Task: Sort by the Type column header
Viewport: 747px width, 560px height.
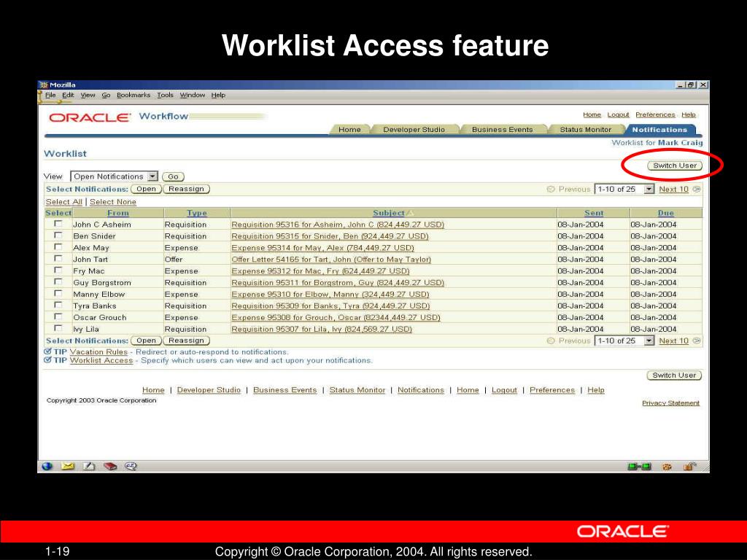Action: [197, 214]
